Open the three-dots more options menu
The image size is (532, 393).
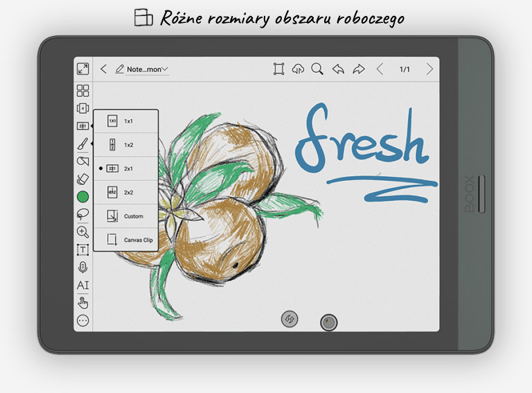[x=83, y=320]
